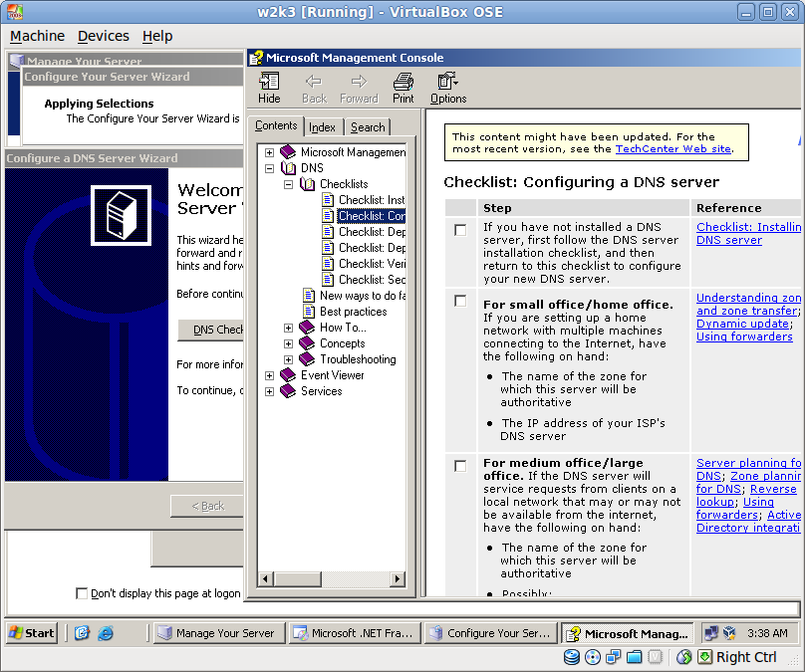Open the Reverse lookup link

[745, 496]
